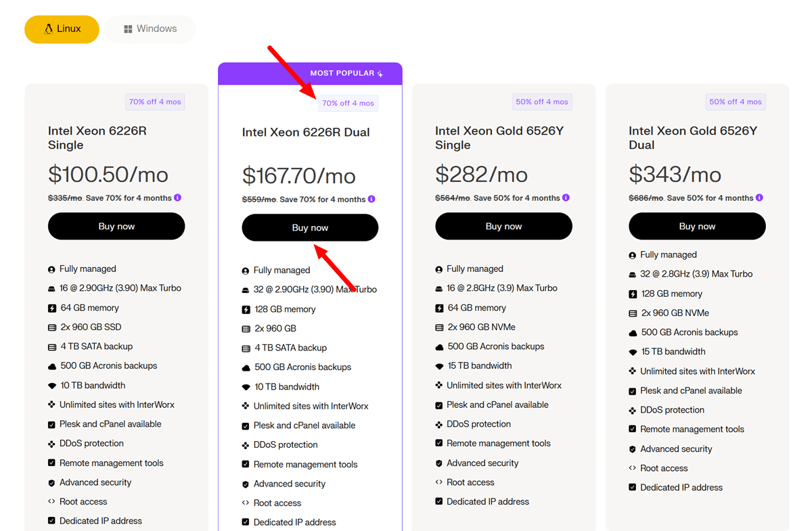
Task: Click the 70% off 4 mos badge on the popular plan
Action: 348,102
